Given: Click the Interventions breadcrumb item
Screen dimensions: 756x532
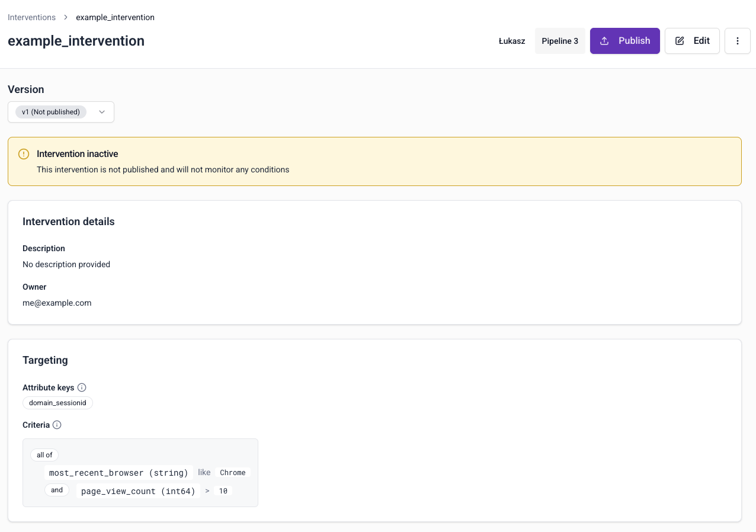Looking at the screenshot, I should [x=31, y=17].
